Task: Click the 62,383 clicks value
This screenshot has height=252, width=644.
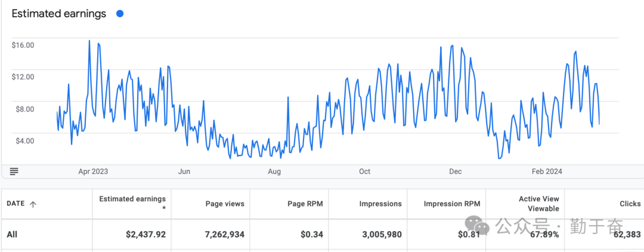Action: pos(627,234)
